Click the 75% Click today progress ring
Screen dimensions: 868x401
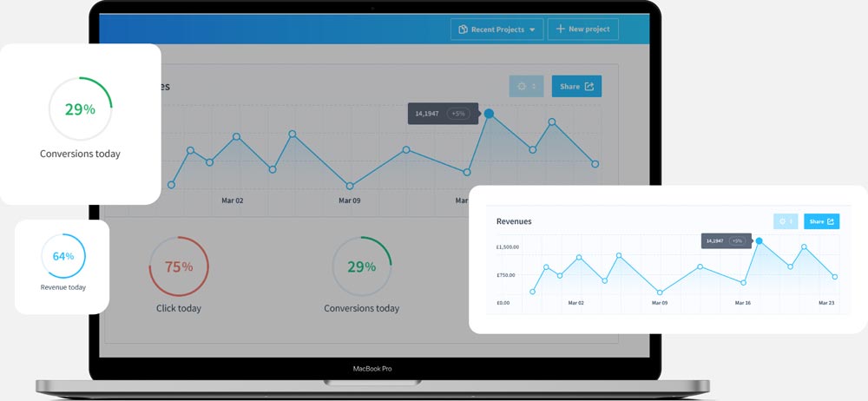[x=179, y=266]
